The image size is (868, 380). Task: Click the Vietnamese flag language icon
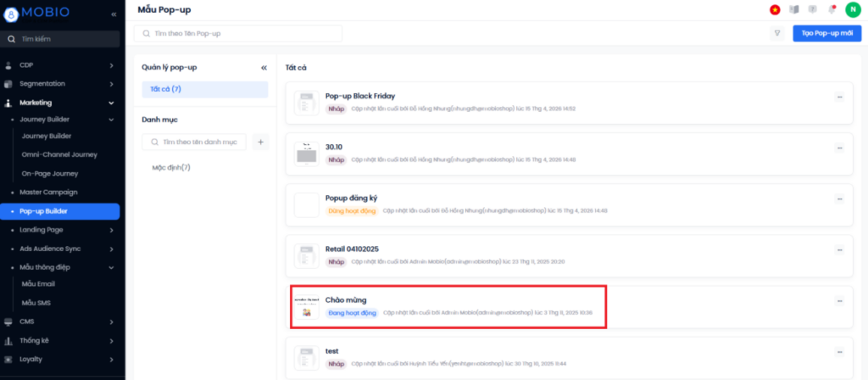coord(775,9)
